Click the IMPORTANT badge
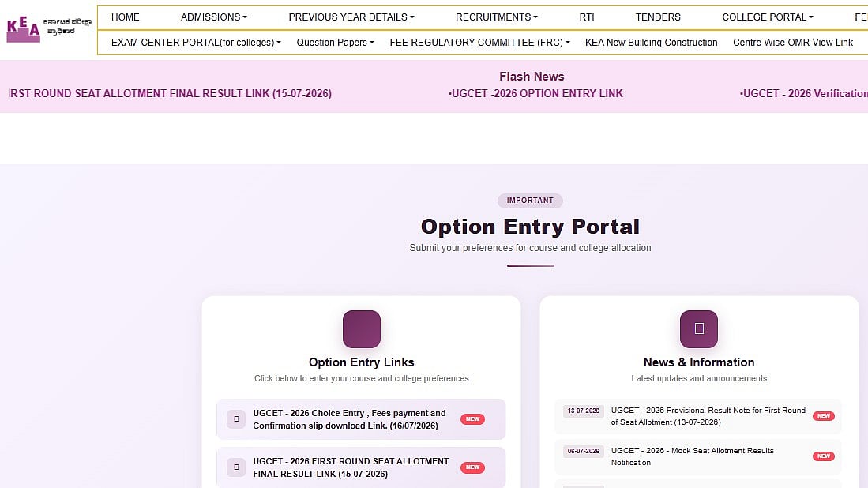Viewport: 868px width, 488px height. 530,201
